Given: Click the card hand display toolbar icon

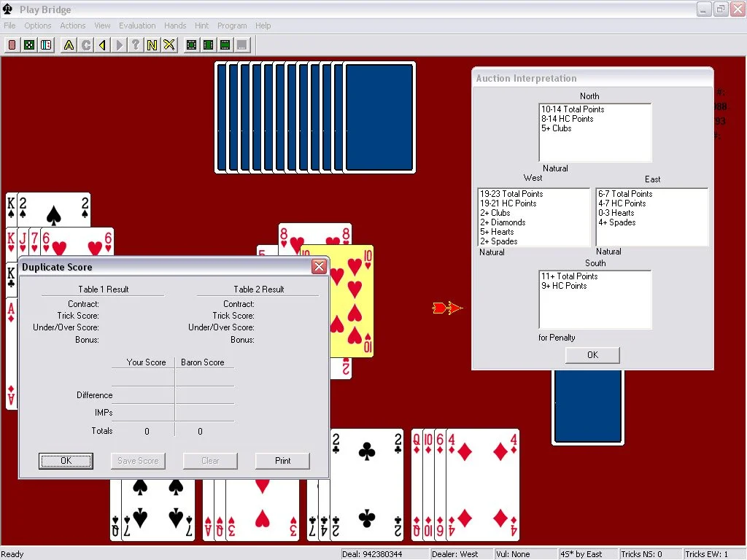Looking at the screenshot, I should [47, 45].
